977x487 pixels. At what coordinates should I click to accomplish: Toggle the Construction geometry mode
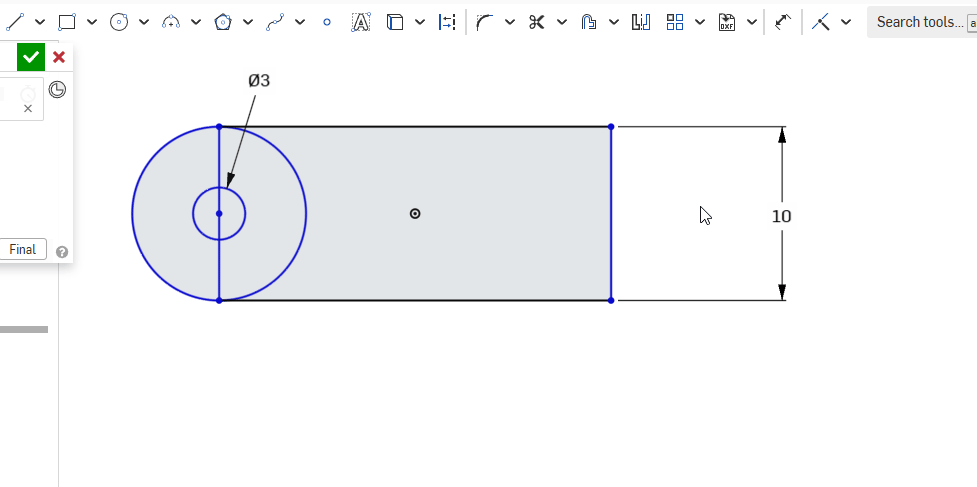click(447, 22)
